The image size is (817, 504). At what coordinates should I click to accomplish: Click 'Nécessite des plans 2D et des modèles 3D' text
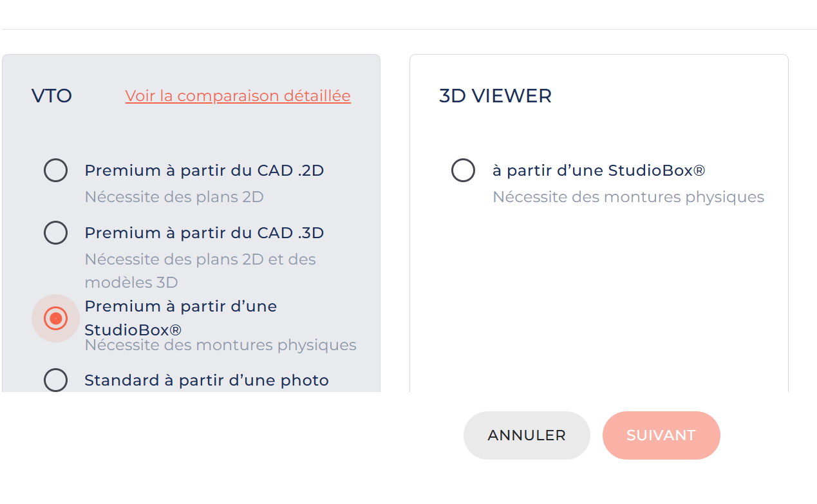point(200,259)
